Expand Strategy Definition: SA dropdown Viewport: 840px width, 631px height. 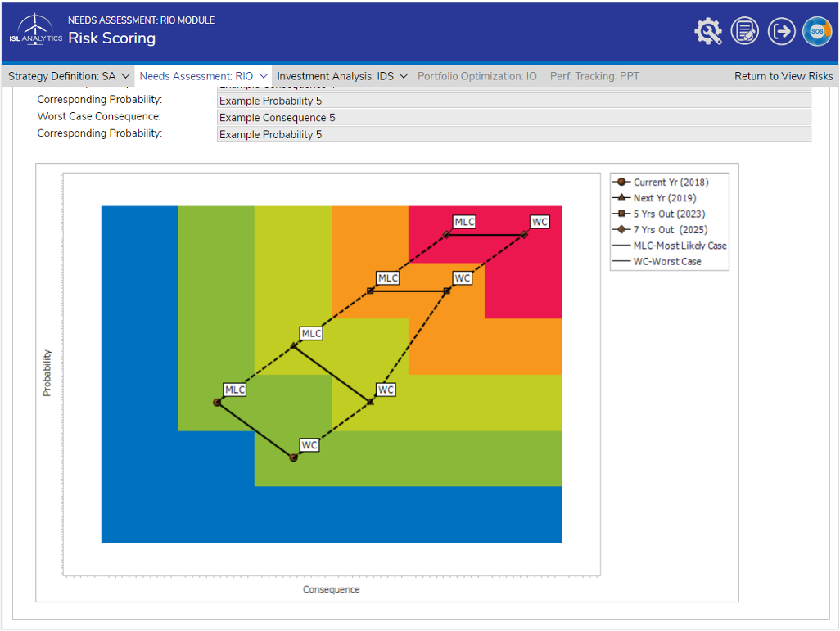click(69, 76)
